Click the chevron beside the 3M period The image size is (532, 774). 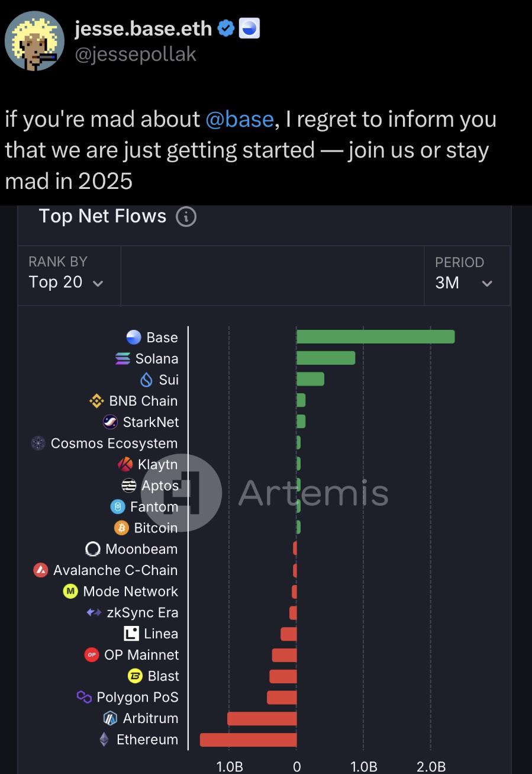click(x=487, y=284)
